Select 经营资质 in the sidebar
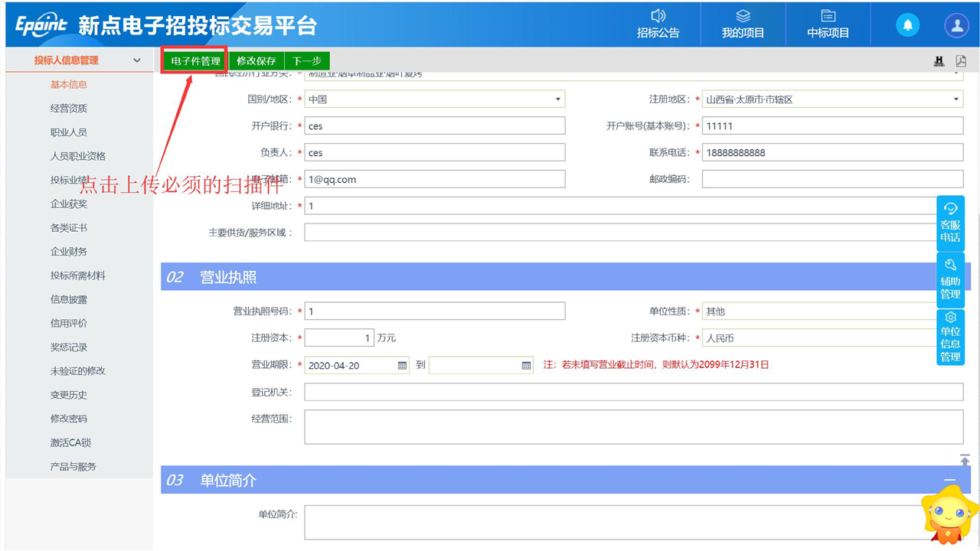The width and height of the screenshot is (980, 551). click(x=69, y=109)
